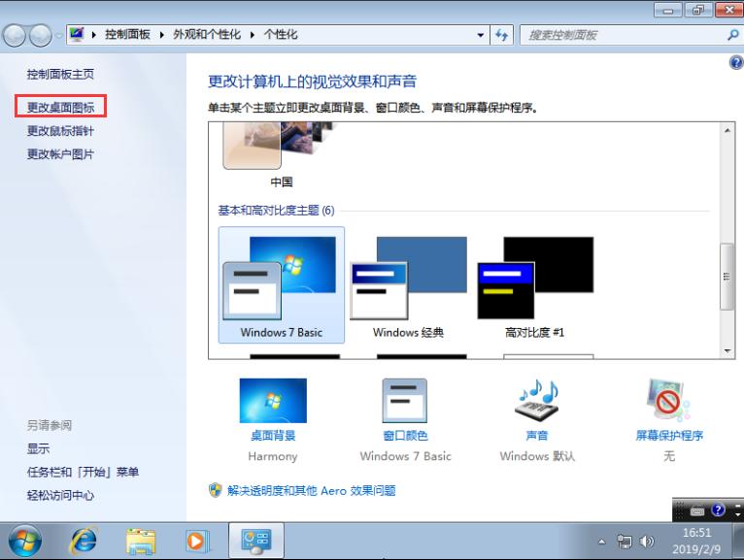
Task: Launch Internet Explorer from taskbar
Action: 84,541
